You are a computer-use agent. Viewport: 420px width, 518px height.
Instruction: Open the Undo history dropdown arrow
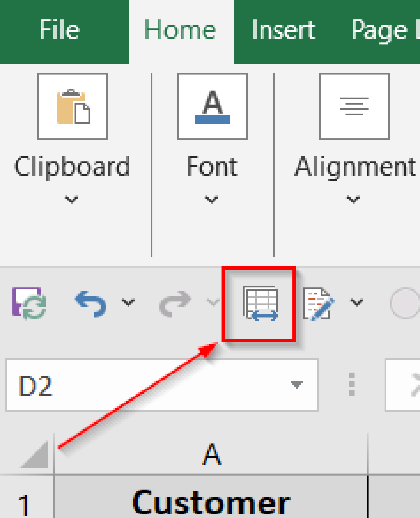[128, 302]
